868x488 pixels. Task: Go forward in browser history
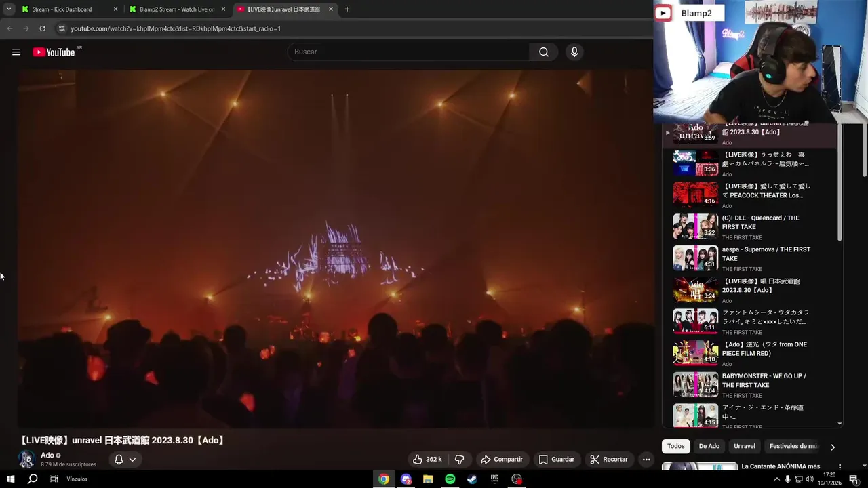(x=26, y=28)
